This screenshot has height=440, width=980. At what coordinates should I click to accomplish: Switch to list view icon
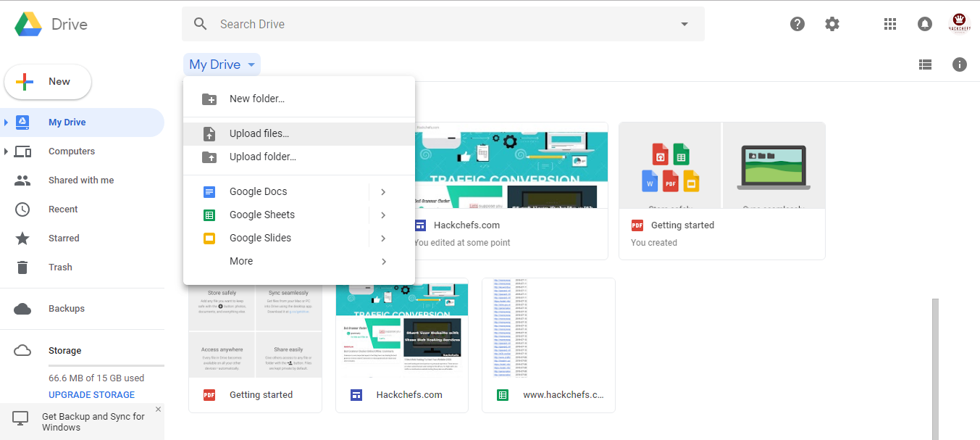click(x=925, y=65)
